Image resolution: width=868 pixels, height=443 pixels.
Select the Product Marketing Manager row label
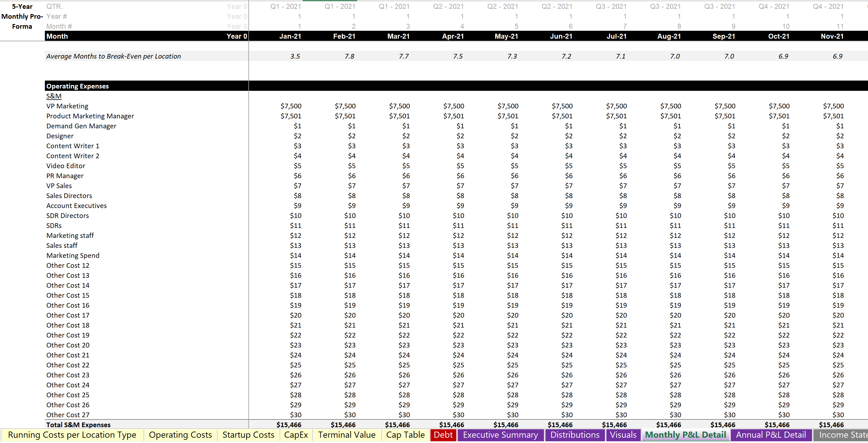coord(90,116)
